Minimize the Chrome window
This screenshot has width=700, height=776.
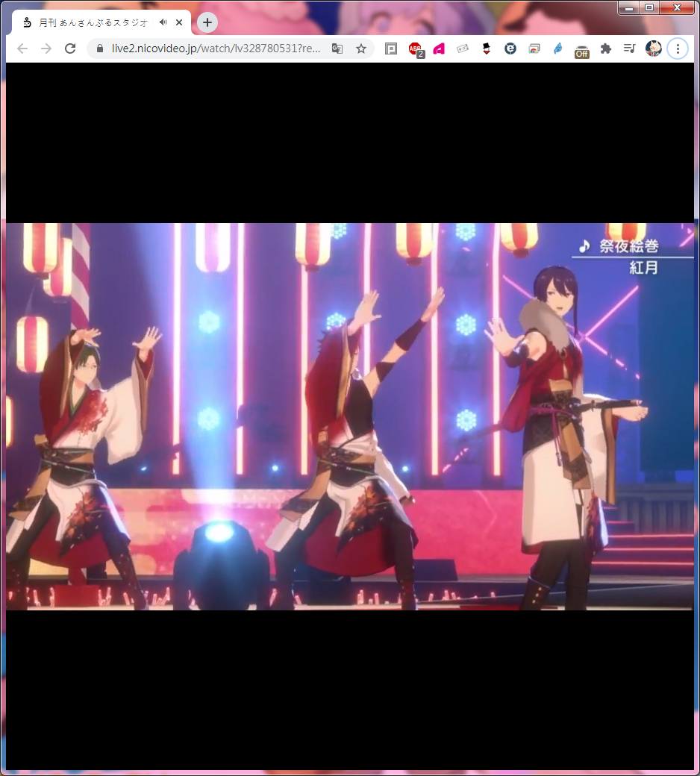tap(628, 8)
